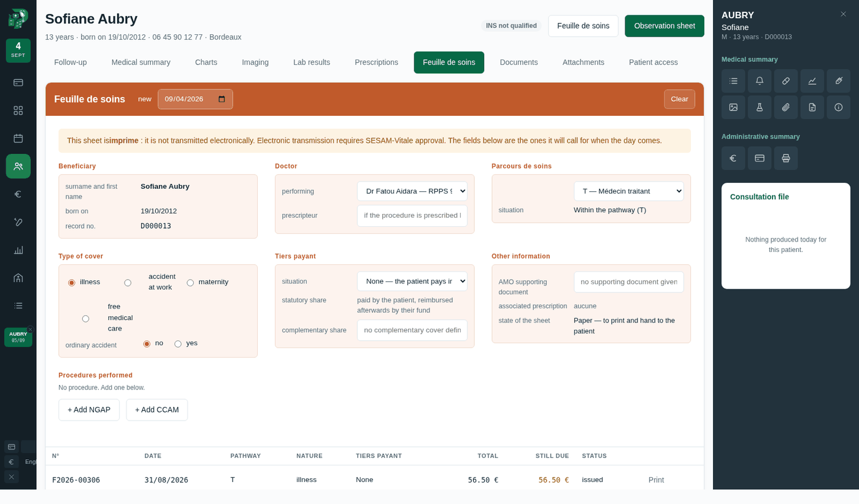Click the F2026-00306 sheet number
This screenshot has height=504, width=859.
[76, 480]
